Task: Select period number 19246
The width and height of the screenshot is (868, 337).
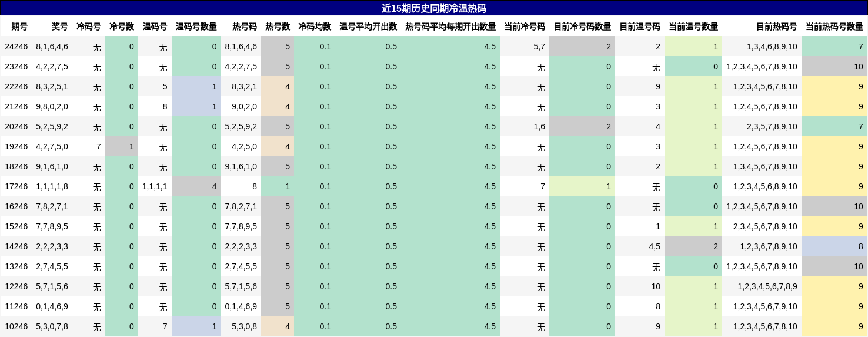Action: coord(16,146)
